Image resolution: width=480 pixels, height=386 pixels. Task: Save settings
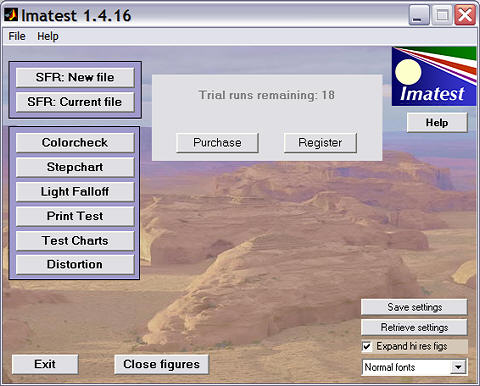[414, 307]
